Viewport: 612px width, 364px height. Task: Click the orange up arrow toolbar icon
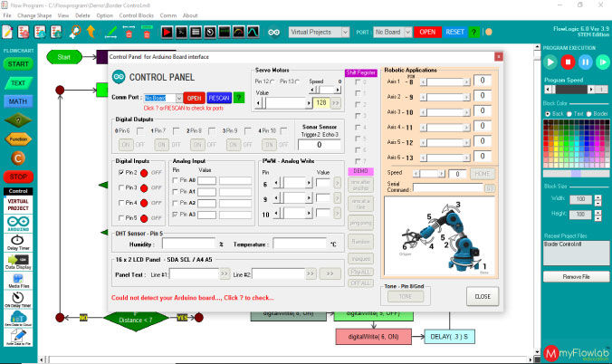(x=91, y=32)
